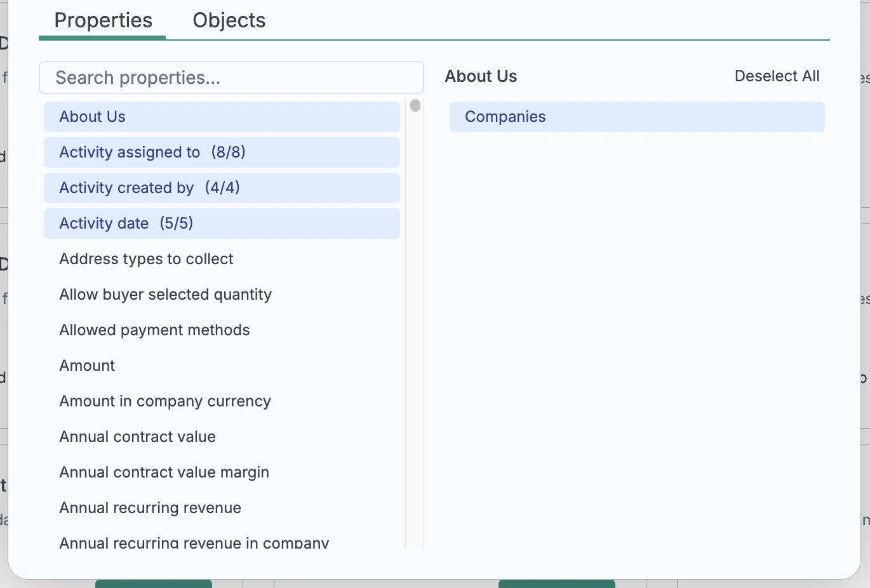This screenshot has width=870, height=588.
Task: Click the About Us header on the right panel
Action: (481, 76)
